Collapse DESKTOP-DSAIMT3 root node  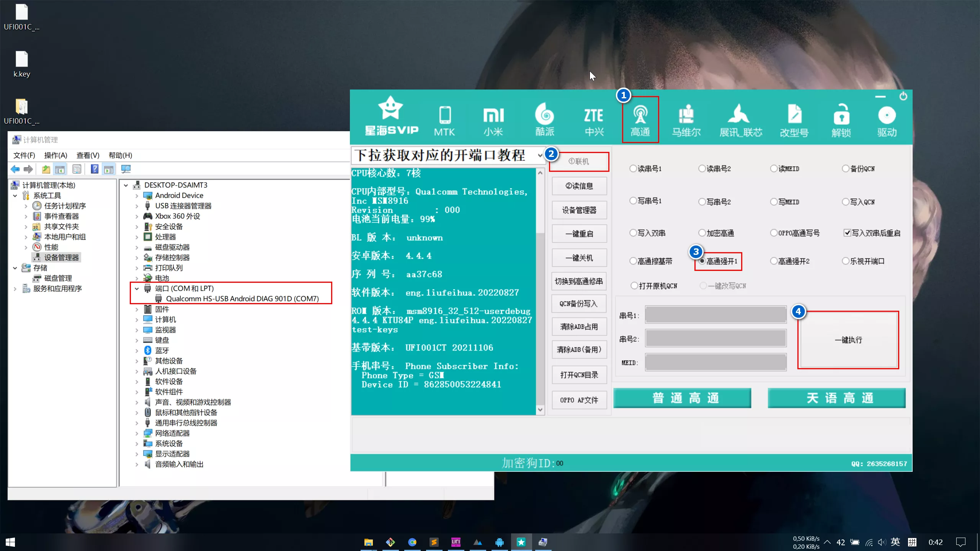click(126, 185)
